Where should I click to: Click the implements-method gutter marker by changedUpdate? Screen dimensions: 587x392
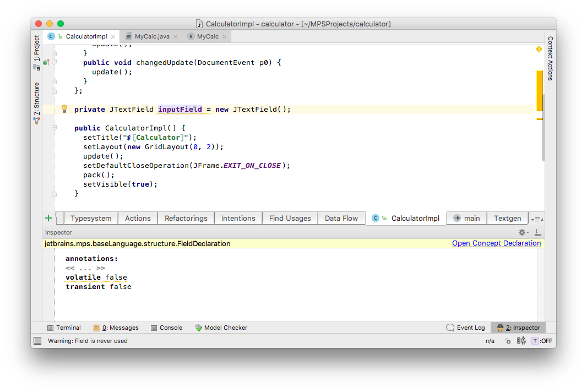coord(46,63)
